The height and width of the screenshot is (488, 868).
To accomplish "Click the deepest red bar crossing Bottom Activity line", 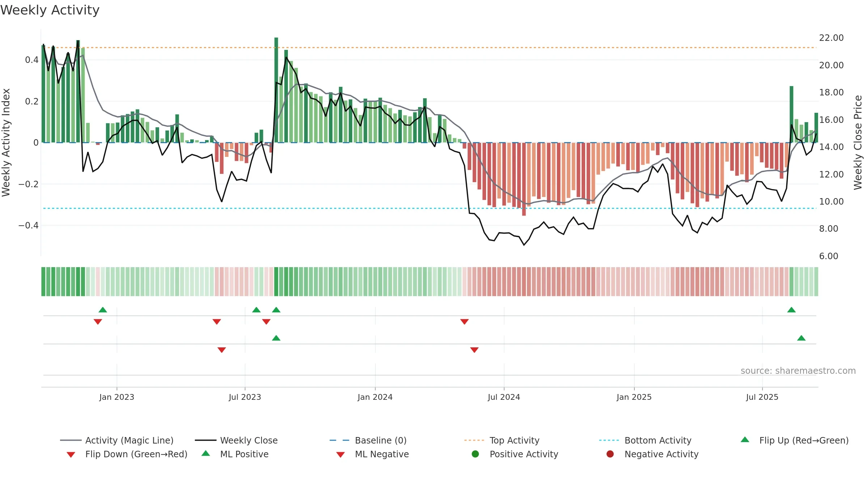I will pos(524,179).
